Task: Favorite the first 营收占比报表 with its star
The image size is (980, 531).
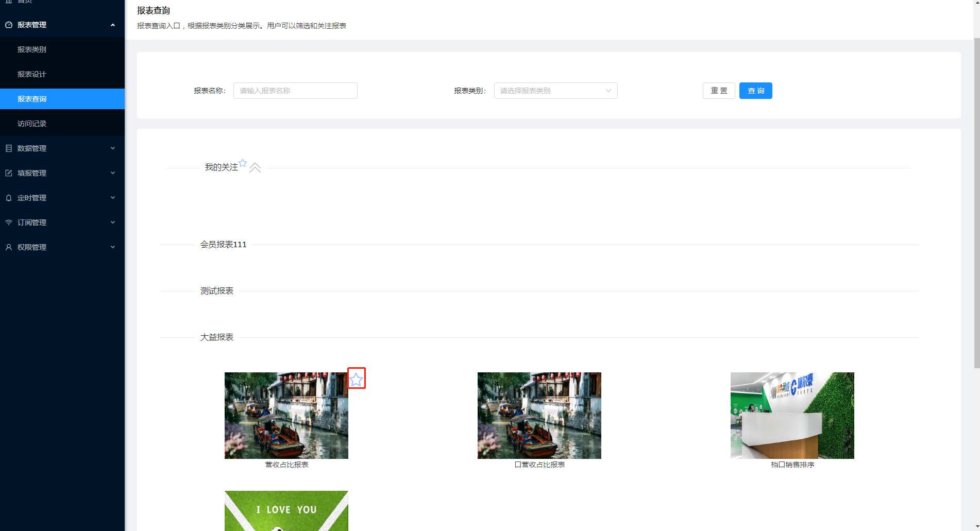Action: [356, 380]
